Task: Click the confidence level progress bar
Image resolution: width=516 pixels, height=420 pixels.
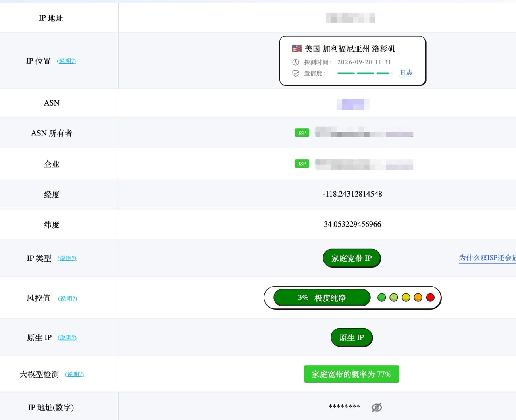Action: click(365, 73)
